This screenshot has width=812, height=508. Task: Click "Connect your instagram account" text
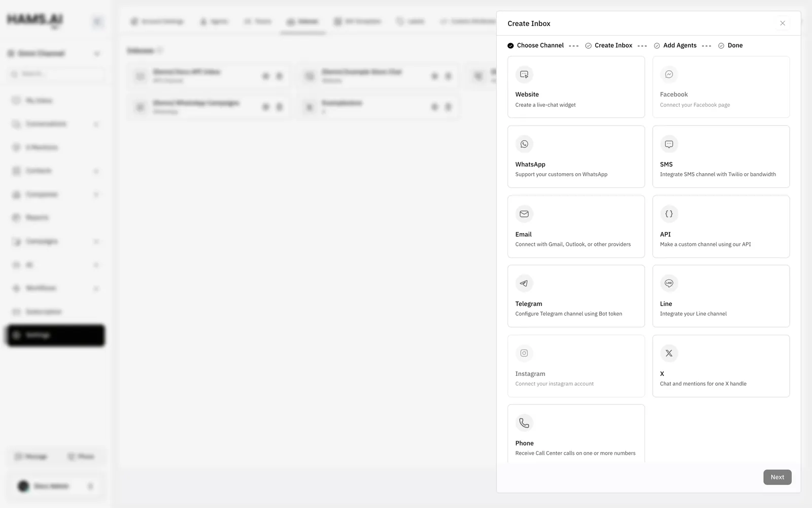pyautogui.click(x=554, y=384)
